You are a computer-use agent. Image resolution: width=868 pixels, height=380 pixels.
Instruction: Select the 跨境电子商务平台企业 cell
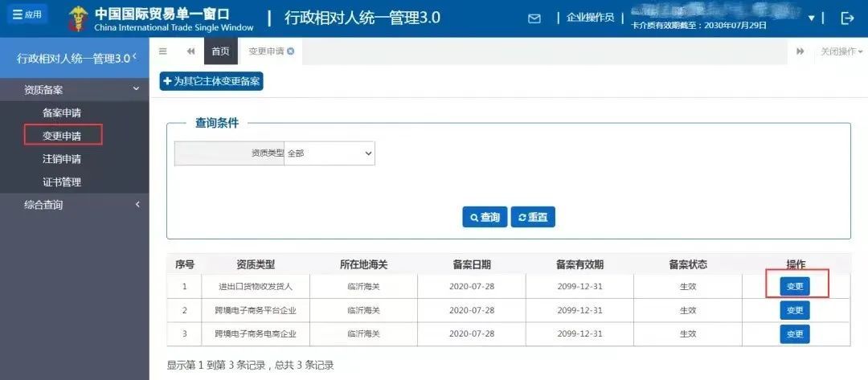256,310
